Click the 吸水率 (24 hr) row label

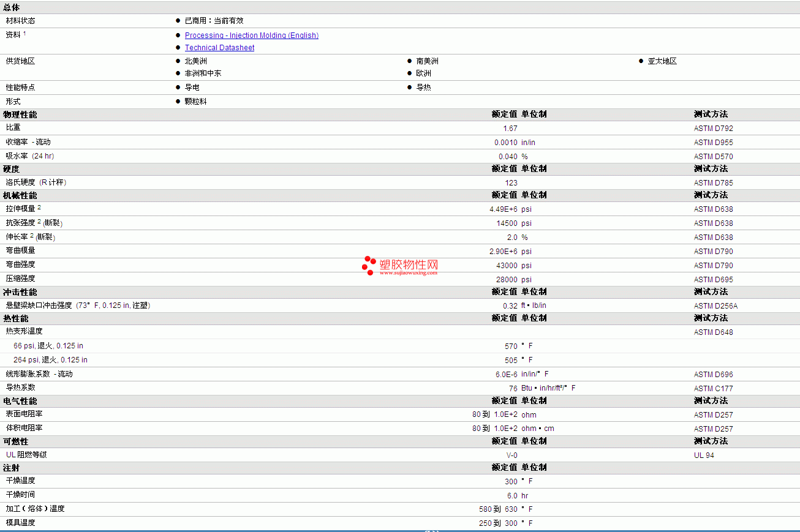click(x=30, y=156)
